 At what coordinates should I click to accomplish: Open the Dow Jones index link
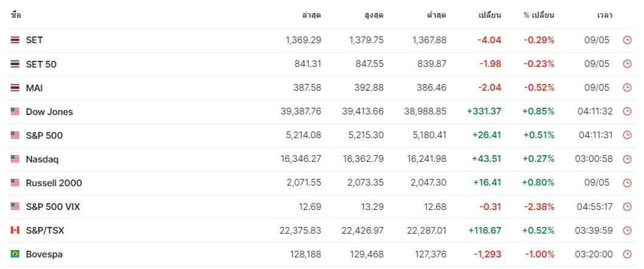(x=49, y=111)
